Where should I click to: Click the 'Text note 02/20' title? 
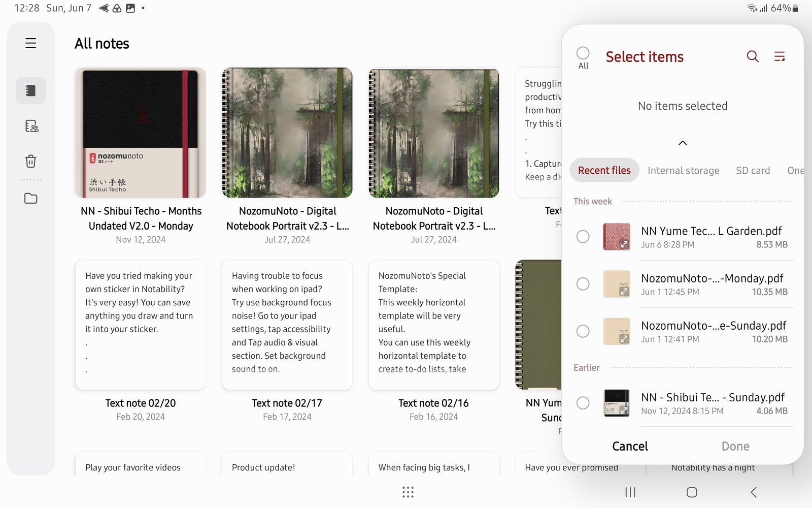coord(141,403)
